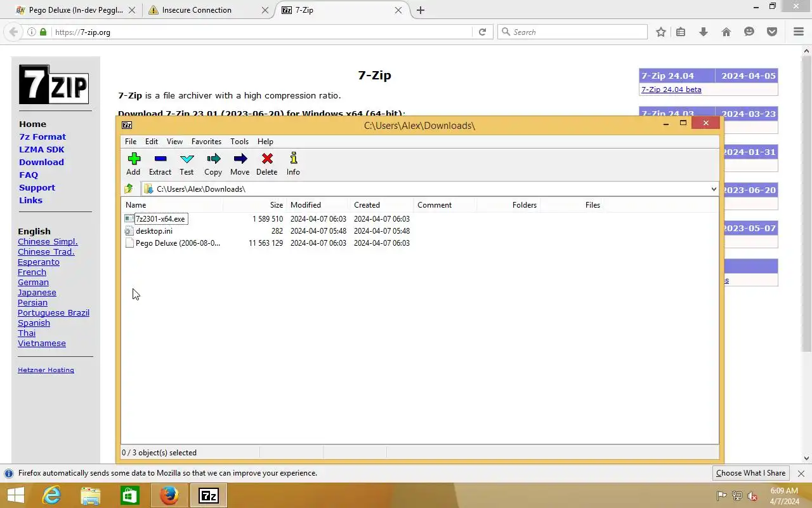Select the Japanese language link
This screenshot has height=508, width=812.
(x=37, y=292)
